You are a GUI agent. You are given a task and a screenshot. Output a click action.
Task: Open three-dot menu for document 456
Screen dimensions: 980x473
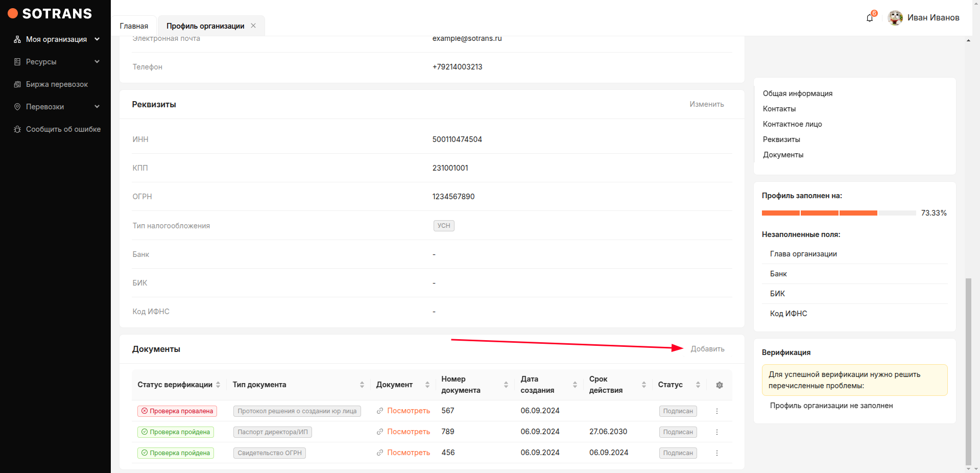click(x=716, y=453)
